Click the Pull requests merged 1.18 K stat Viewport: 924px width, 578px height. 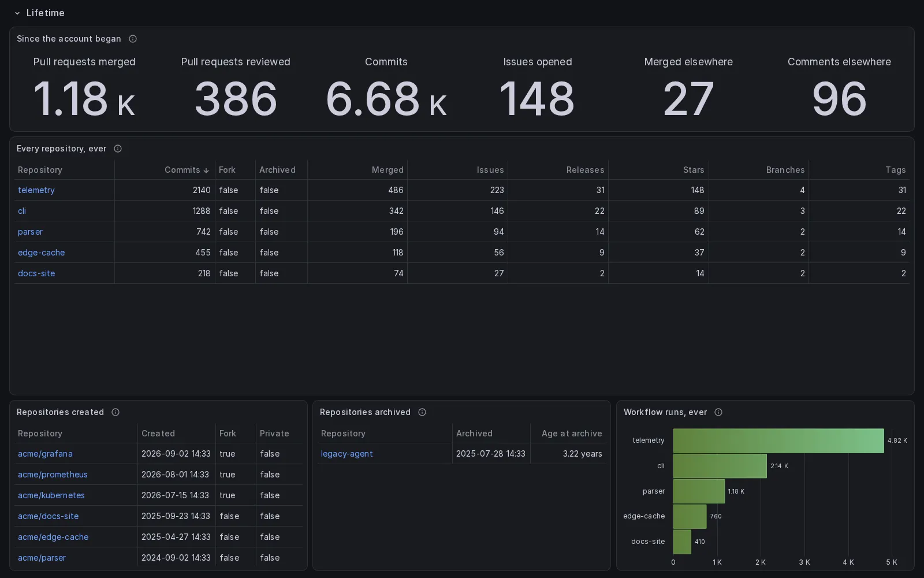[84, 98]
